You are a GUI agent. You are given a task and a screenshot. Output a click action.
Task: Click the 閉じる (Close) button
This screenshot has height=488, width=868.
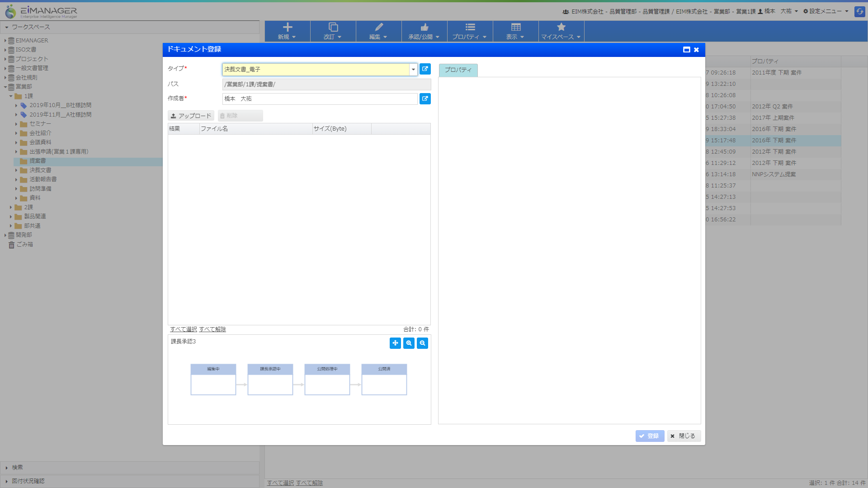click(684, 436)
